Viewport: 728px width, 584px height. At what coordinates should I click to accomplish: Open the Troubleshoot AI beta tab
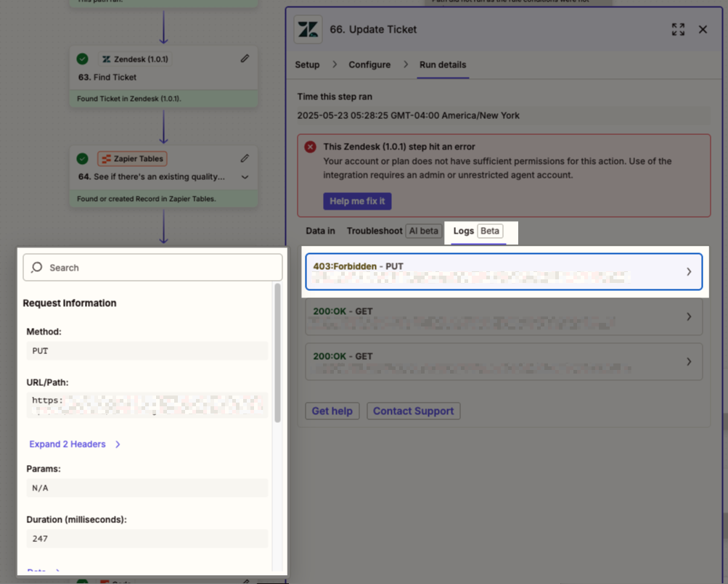coord(394,231)
